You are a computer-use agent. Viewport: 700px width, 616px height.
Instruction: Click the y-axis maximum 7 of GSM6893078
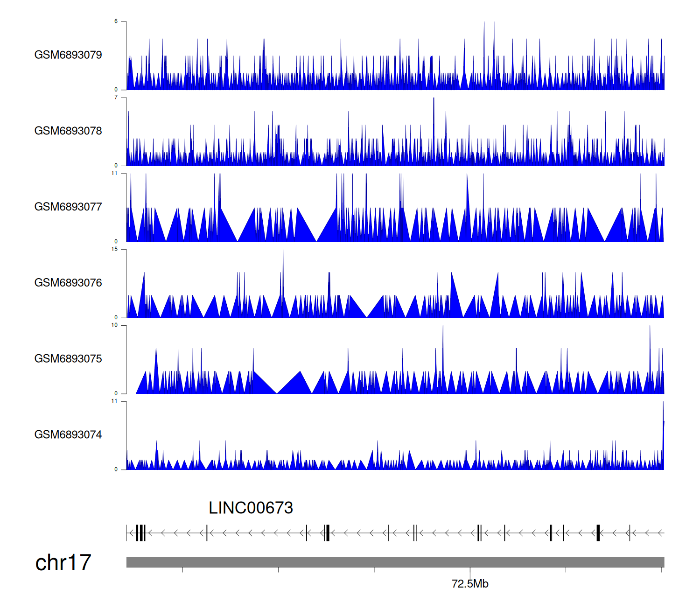tap(116, 98)
